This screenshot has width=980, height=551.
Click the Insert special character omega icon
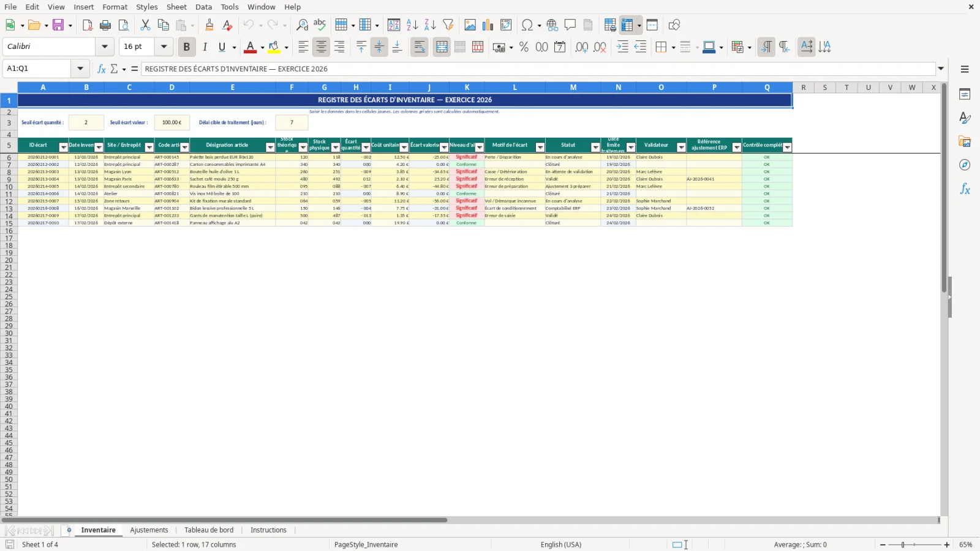527,25
